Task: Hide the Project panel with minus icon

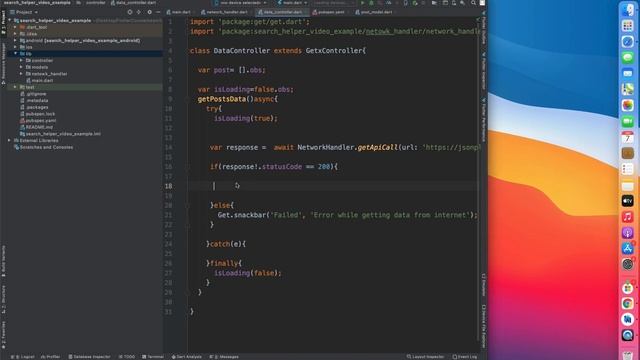Action: [158, 12]
